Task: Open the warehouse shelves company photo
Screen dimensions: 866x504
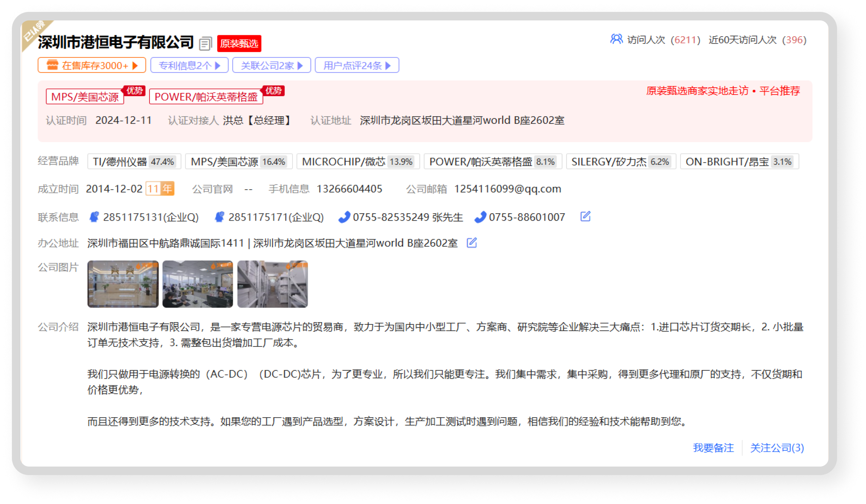Action: [272, 284]
